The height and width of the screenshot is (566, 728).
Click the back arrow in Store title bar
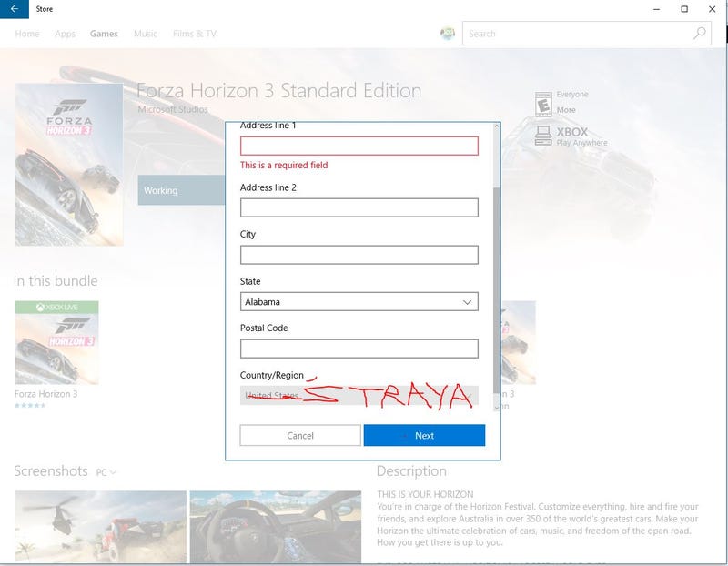pos(15,9)
